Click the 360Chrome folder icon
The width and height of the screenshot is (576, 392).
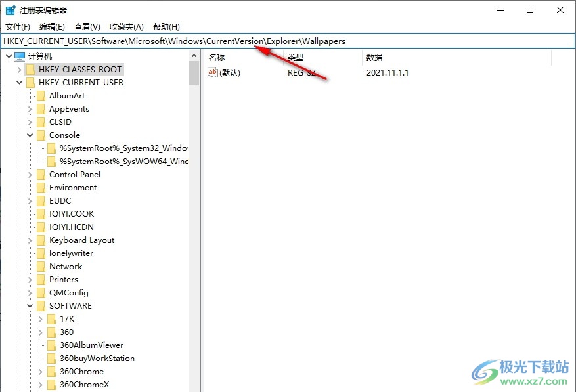pyautogui.click(x=52, y=372)
